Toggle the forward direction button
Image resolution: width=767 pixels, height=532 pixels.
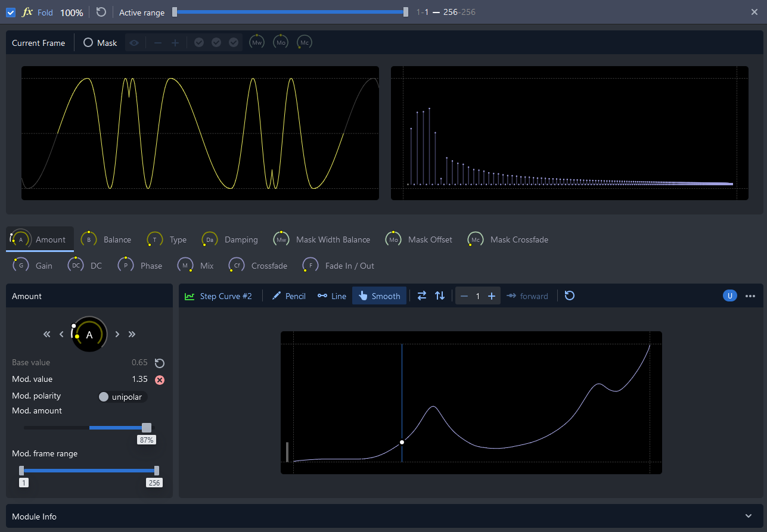[527, 296]
